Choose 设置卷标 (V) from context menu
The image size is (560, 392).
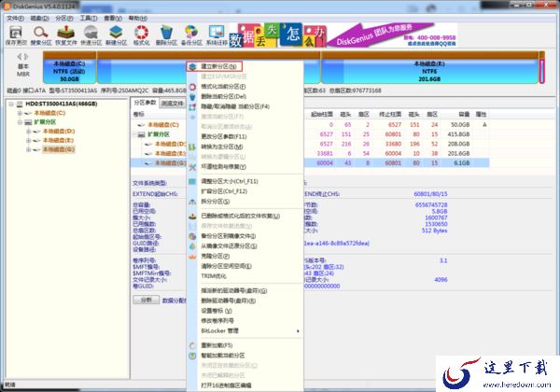(x=217, y=311)
